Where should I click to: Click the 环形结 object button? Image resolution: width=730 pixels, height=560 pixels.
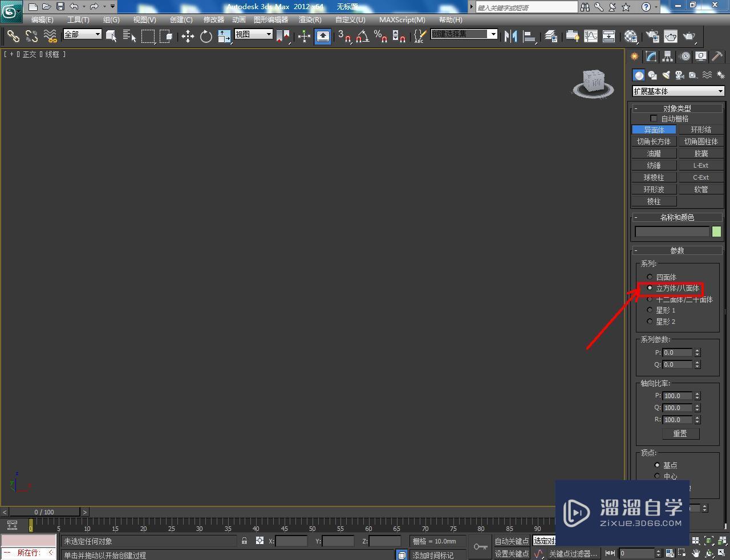coord(701,129)
